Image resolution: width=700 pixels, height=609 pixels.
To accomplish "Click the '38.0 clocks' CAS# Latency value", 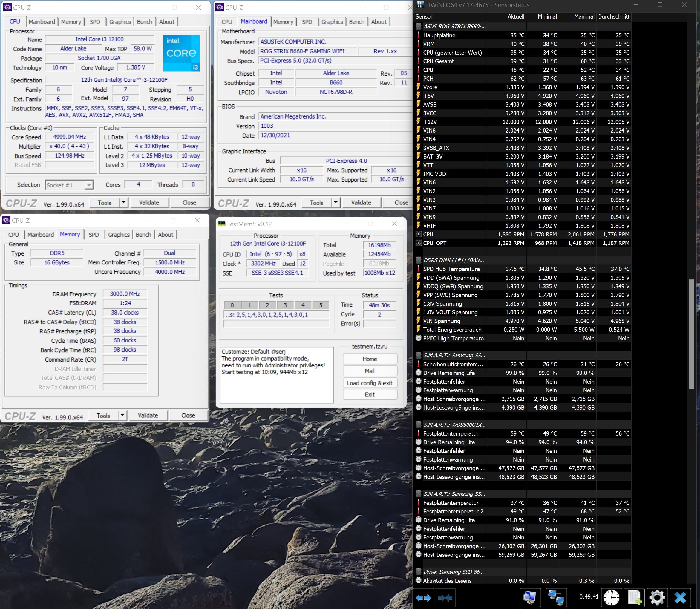I will [x=125, y=312].
